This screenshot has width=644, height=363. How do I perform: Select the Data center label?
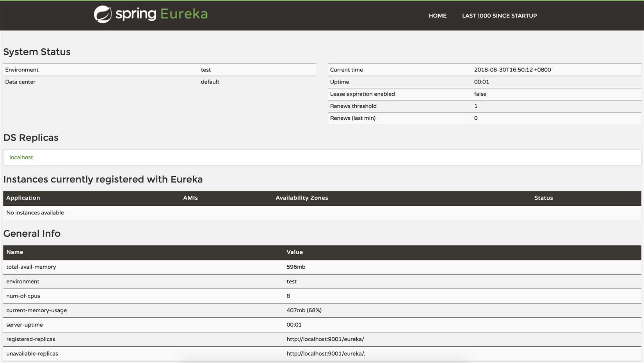pyautogui.click(x=20, y=82)
